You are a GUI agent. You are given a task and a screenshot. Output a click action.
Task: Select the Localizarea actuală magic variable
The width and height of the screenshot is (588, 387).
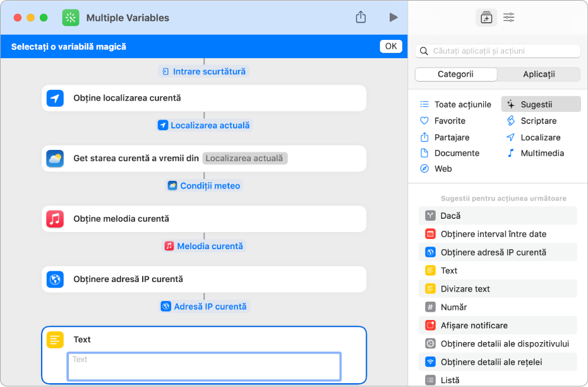point(204,125)
